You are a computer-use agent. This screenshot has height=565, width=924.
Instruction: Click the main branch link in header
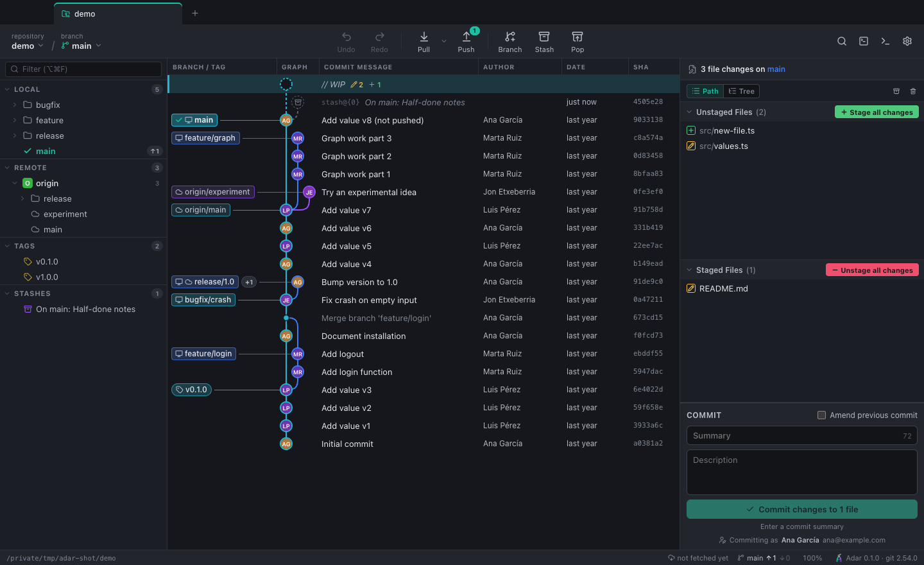[x=776, y=69]
